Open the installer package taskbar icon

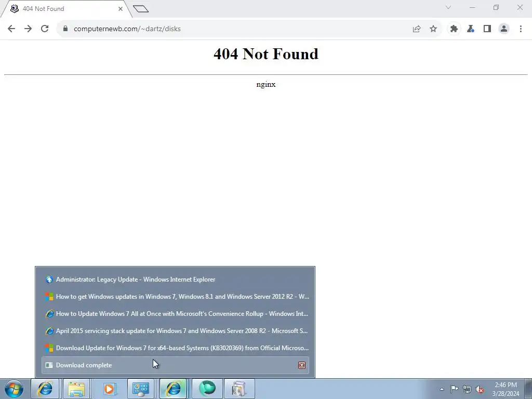[239, 389]
